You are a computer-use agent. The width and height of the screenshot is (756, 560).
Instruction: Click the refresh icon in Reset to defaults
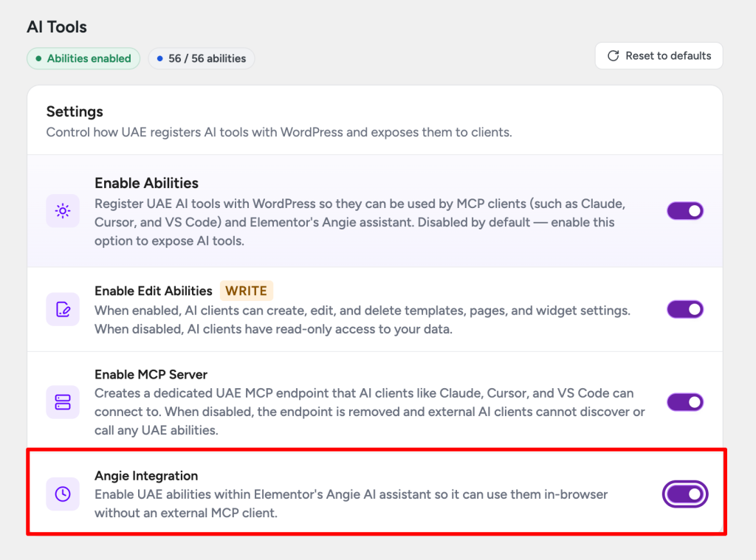tap(614, 56)
